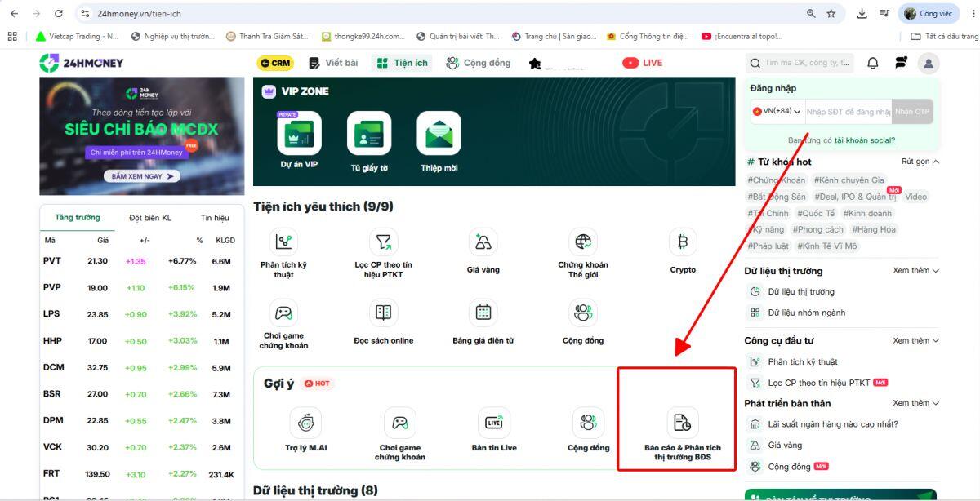
Task: Open the LIVE menu item
Action: click(643, 63)
